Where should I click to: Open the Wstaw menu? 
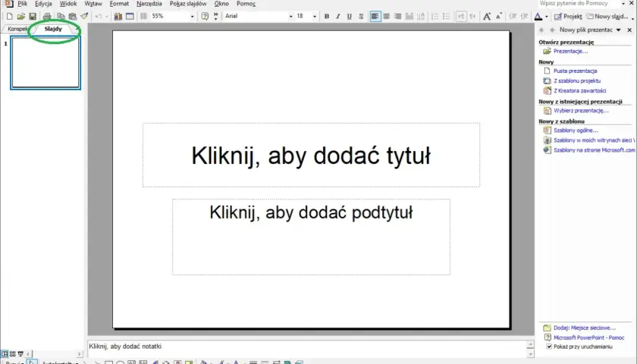coord(93,4)
